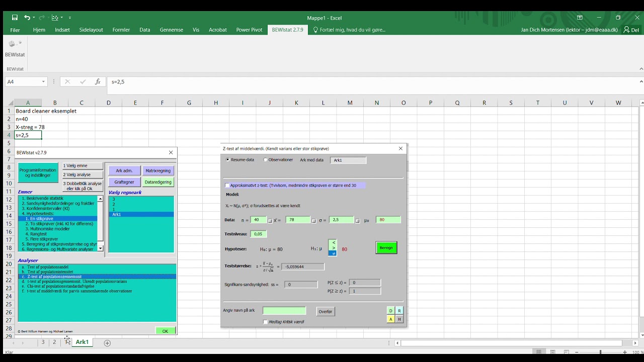Click the μ₀ input field showing 80

[x=388, y=220]
